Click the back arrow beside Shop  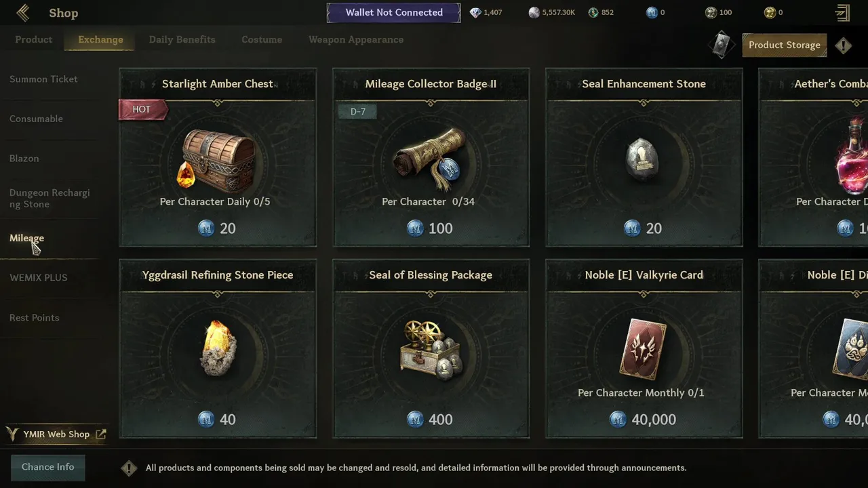[23, 13]
